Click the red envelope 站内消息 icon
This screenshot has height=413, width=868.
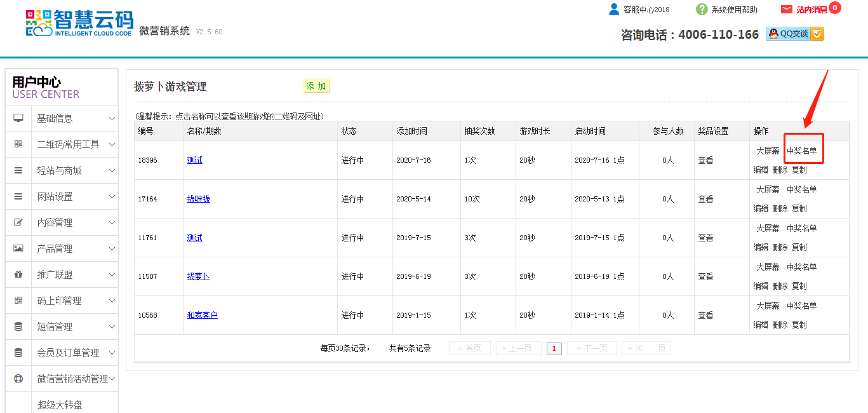click(x=787, y=10)
